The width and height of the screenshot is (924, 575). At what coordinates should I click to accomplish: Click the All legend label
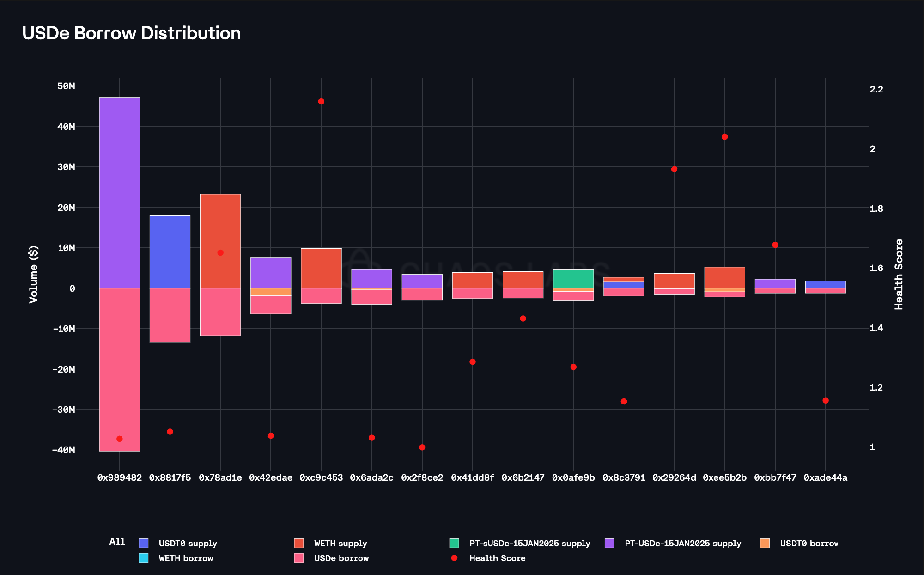point(117,542)
